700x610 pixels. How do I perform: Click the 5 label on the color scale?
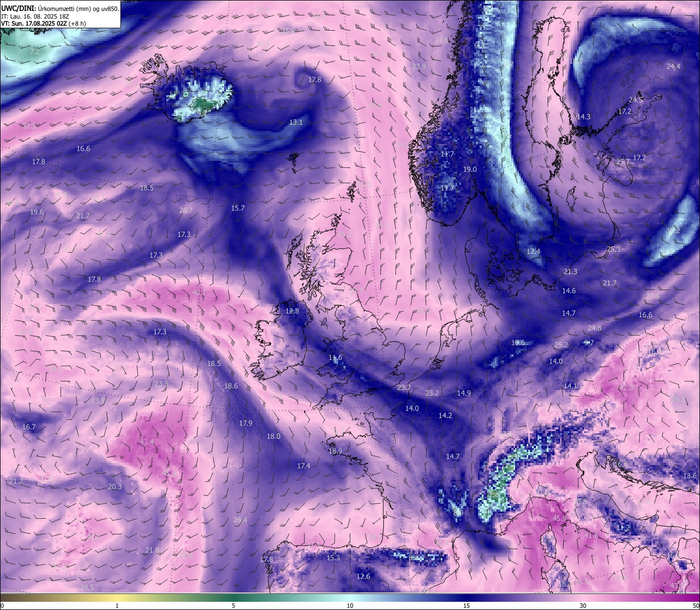[x=234, y=606]
